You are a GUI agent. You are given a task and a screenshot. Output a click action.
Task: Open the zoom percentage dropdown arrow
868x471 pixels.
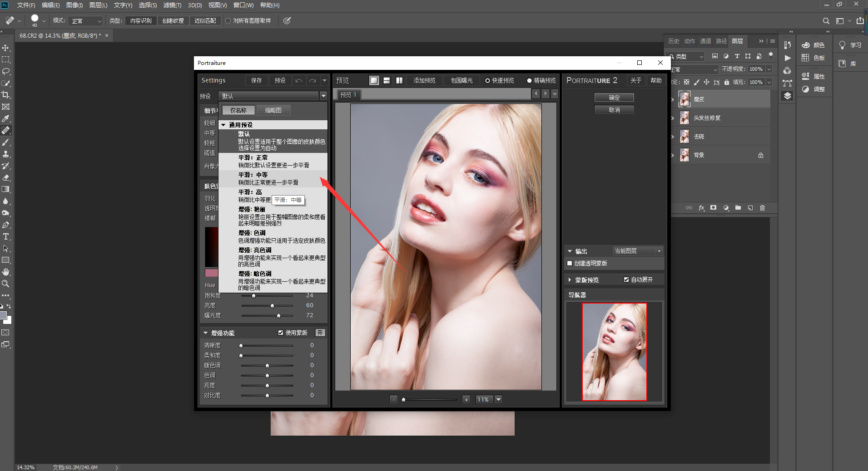(498, 399)
